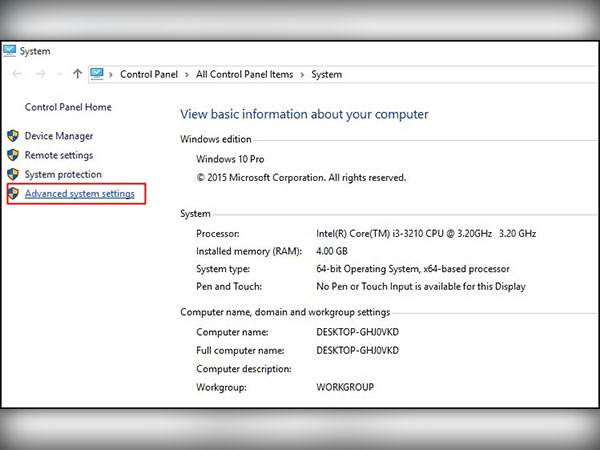Click Installed memory (RAM) label
The height and width of the screenshot is (450, 600).
249,251
